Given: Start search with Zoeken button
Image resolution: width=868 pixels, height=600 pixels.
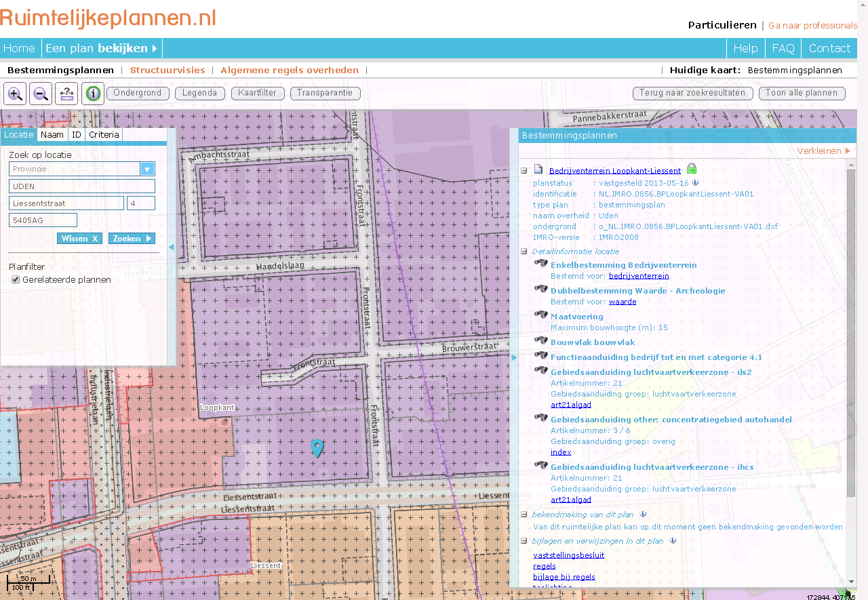Looking at the screenshot, I should point(132,239).
